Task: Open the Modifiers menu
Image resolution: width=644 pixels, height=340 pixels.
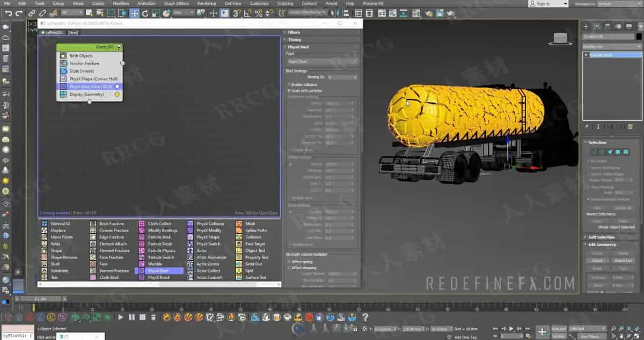Action: tap(121, 3)
